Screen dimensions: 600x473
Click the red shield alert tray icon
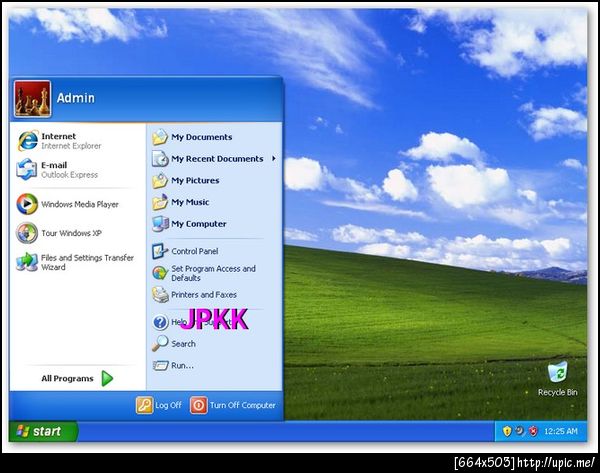[533, 431]
